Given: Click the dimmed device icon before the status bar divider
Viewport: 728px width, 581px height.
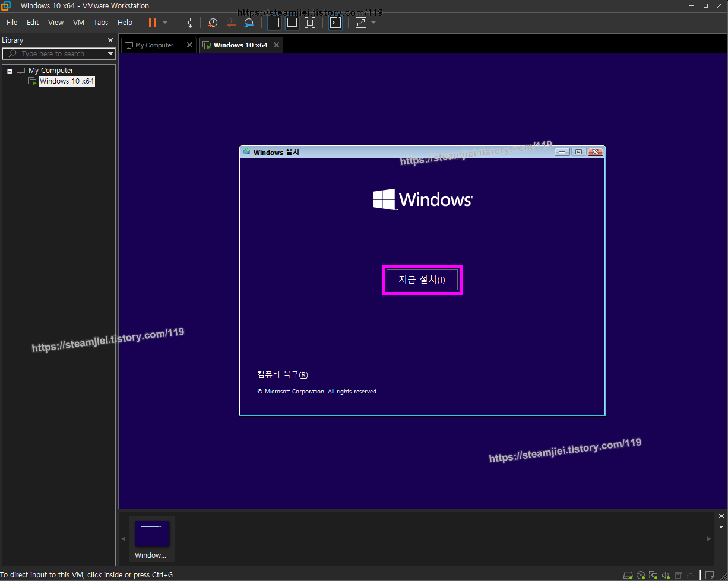Looking at the screenshot, I should point(691,575).
